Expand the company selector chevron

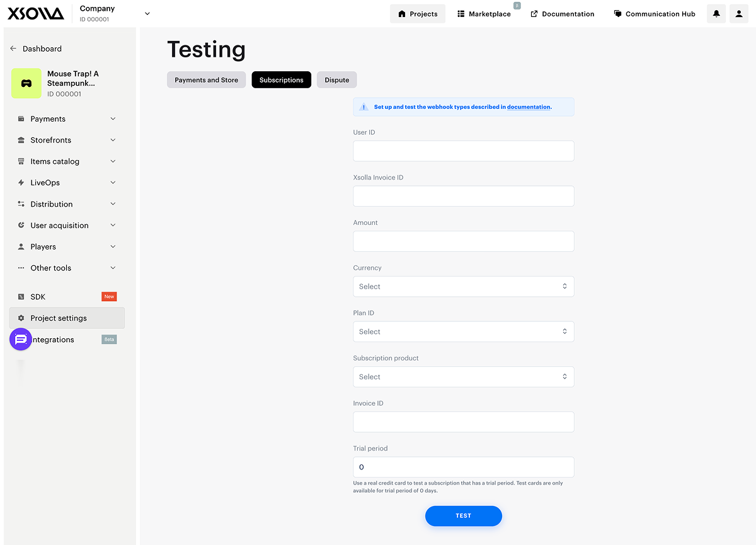147,14
